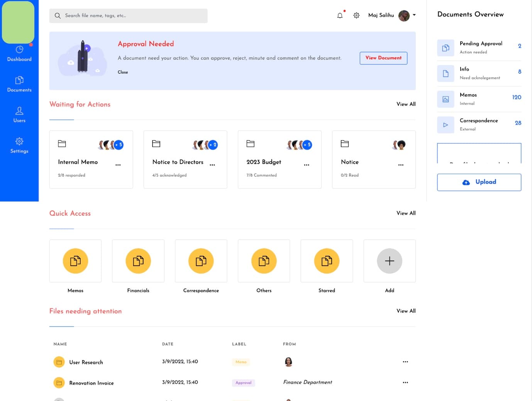Click the Correspondence play icon in overview
The image size is (532, 401).
(x=446, y=125)
